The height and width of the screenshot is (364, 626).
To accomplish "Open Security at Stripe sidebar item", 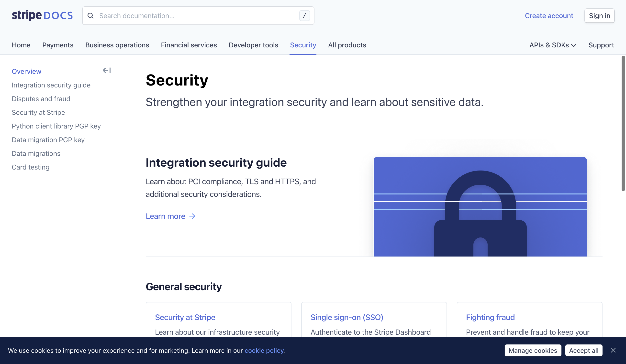I will (38, 112).
